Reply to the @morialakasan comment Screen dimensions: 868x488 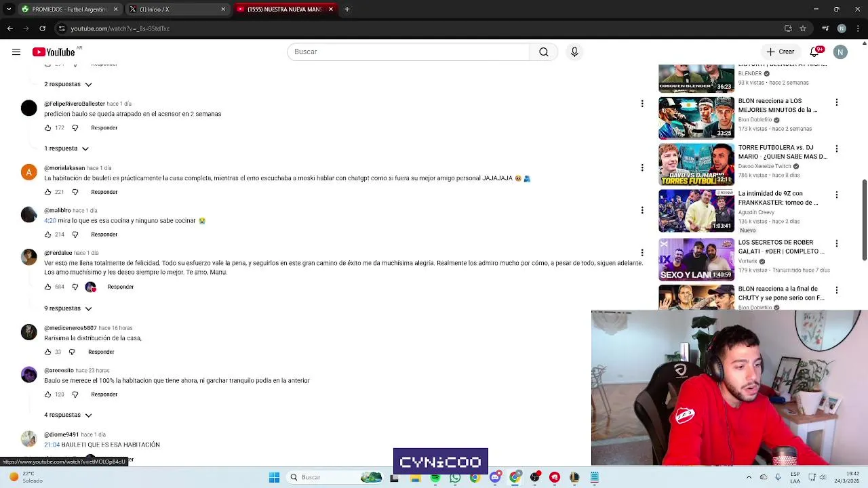tap(104, 192)
